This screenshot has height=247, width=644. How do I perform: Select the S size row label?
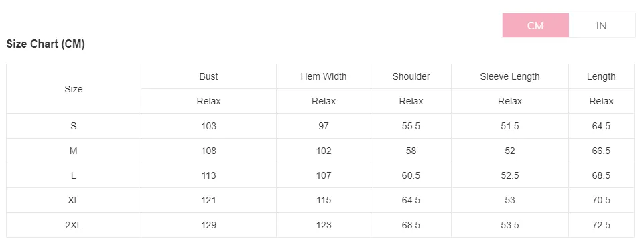point(74,126)
